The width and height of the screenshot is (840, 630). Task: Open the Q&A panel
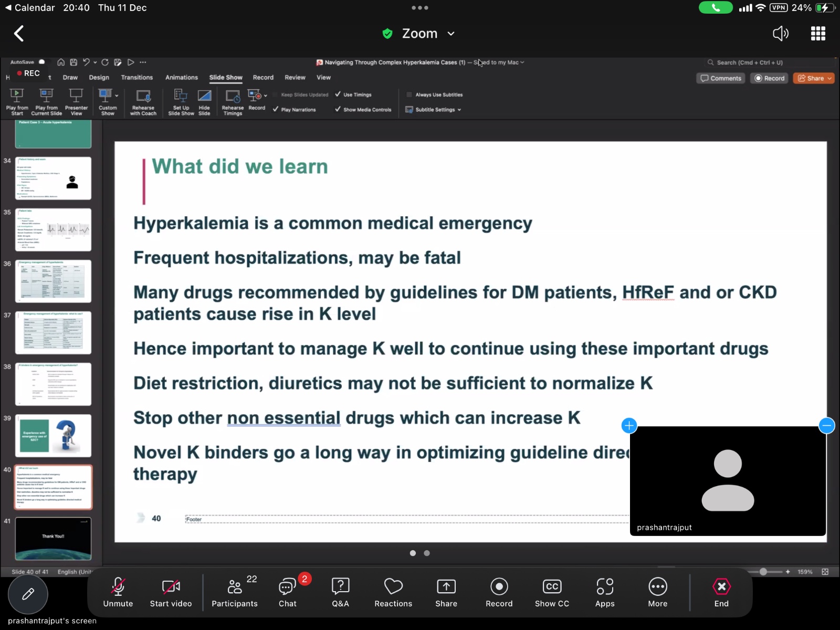340,592
